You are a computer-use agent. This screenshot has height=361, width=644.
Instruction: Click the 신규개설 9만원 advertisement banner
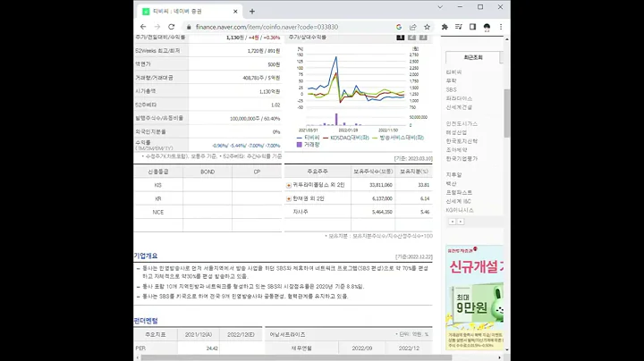click(474, 298)
